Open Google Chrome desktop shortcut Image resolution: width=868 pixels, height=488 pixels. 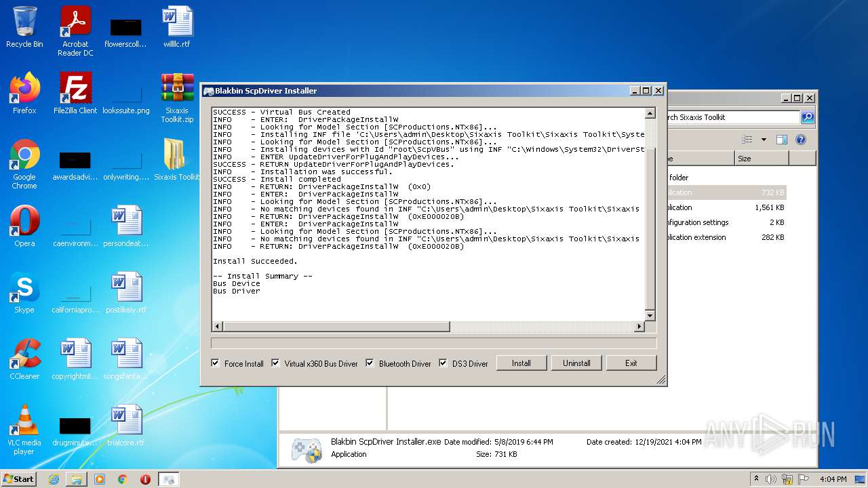[24, 164]
